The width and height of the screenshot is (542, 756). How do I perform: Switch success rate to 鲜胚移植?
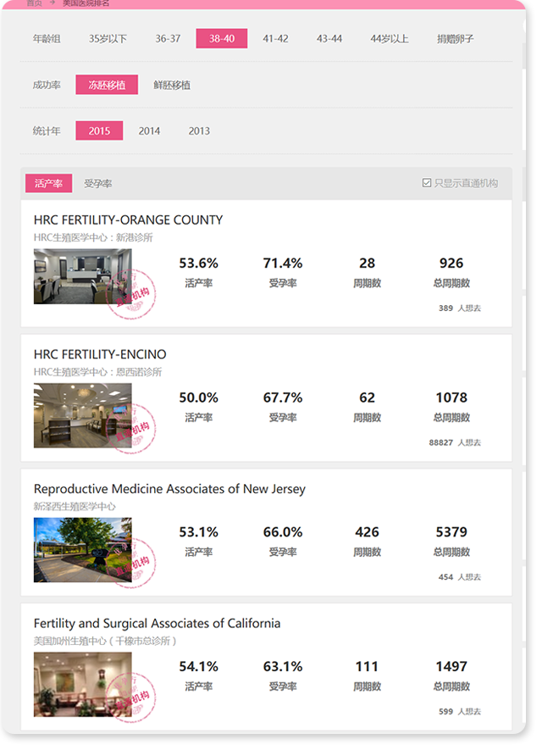click(172, 85)
